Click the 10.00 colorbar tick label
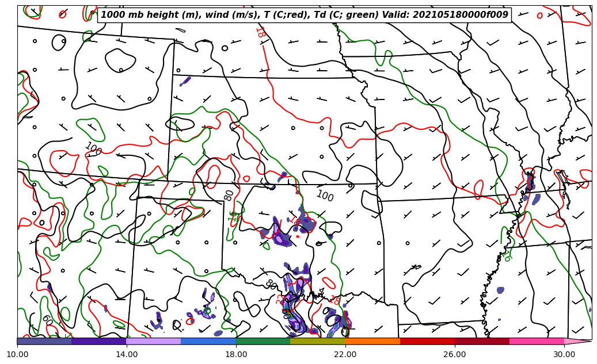The height and width of the screenshot is (364, 597). [17, 355]
